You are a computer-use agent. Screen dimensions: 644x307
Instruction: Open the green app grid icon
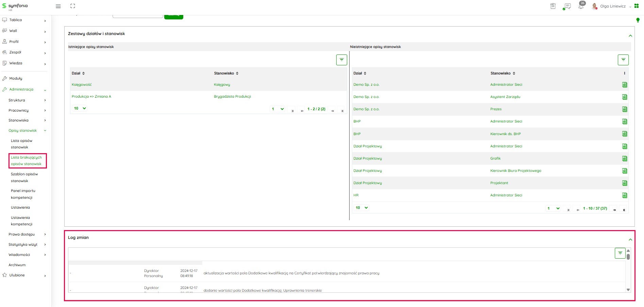[637, 6]
